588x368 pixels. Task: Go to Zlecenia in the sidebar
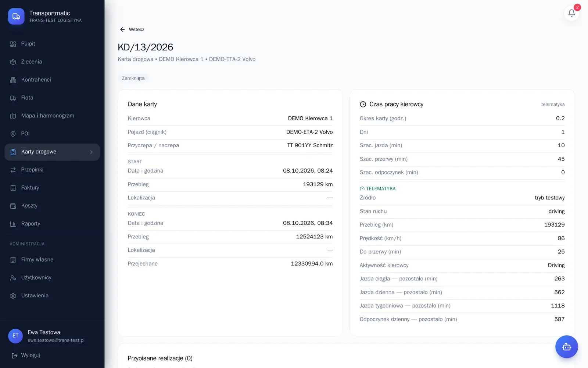[x=52, y=62]
